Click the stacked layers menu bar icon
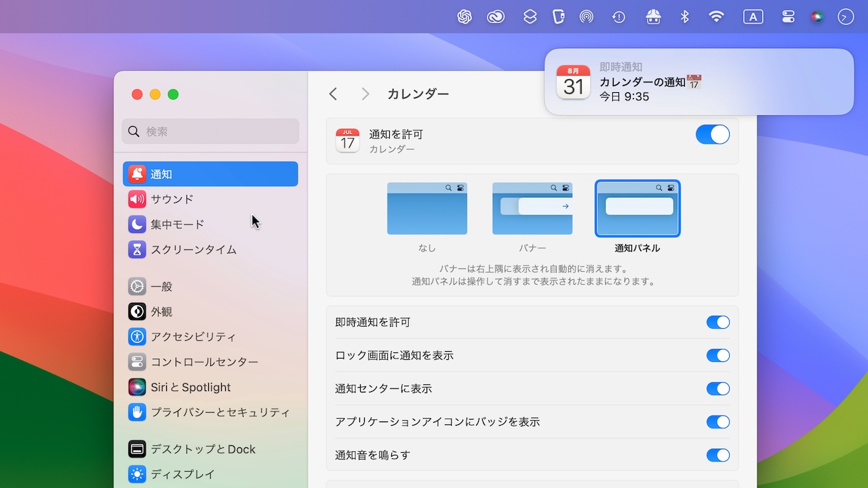 coord(530,17)
